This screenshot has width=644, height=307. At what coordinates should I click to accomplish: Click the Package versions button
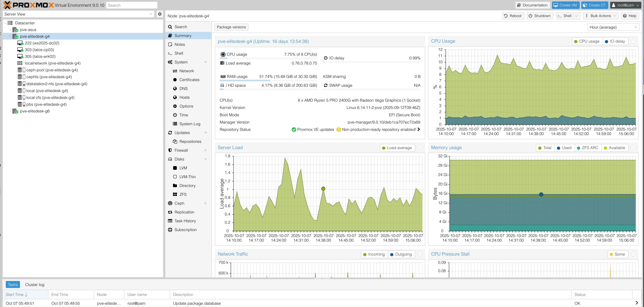pyautogui.click(x=231, y=27)
